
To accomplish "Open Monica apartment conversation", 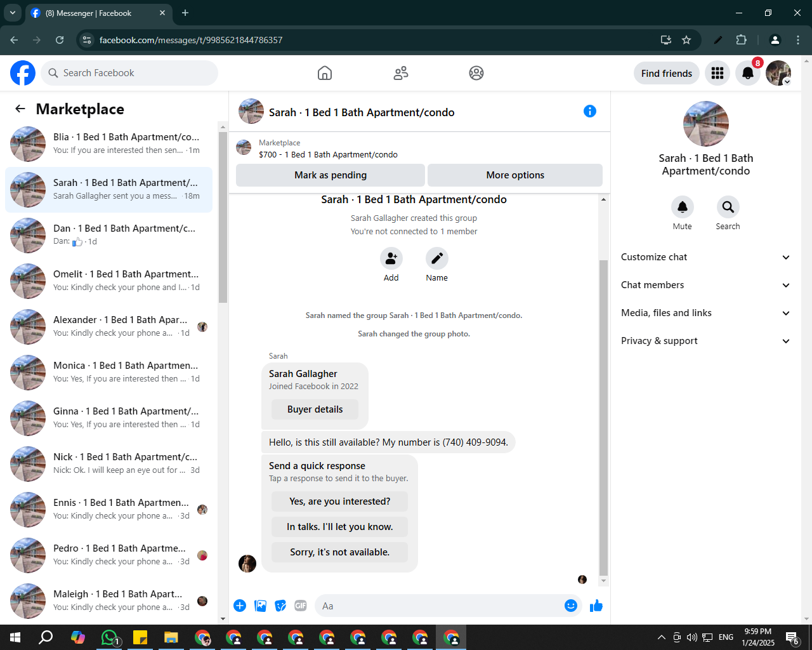I will [x=108, y=373].
